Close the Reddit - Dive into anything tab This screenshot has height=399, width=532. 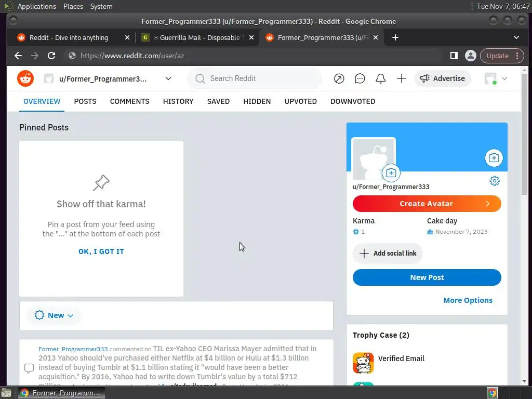coord(127,37)
